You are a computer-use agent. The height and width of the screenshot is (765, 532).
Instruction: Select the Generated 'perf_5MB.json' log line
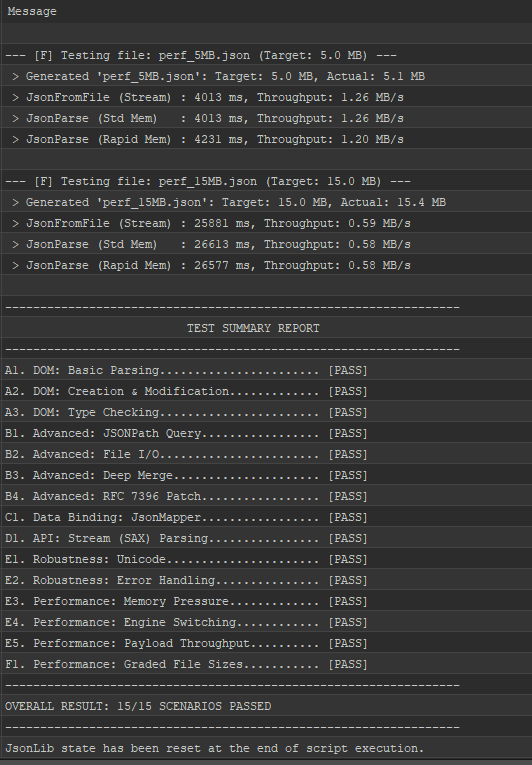pos(266,76)
